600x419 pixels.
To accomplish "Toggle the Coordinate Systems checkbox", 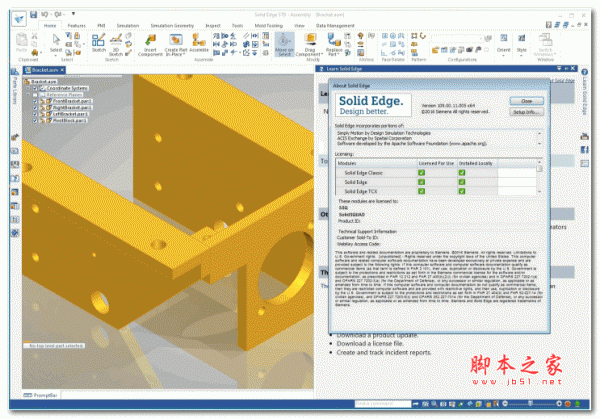I will point(35,88).
